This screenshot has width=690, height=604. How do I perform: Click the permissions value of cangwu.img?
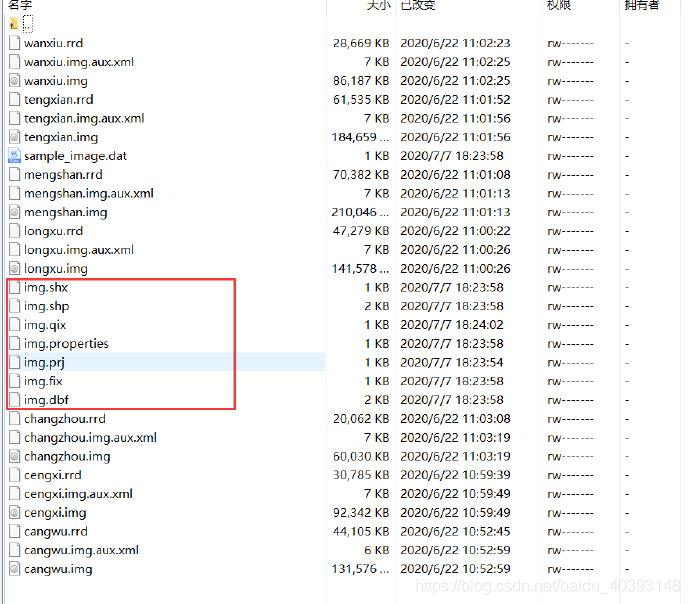point(570,570)
